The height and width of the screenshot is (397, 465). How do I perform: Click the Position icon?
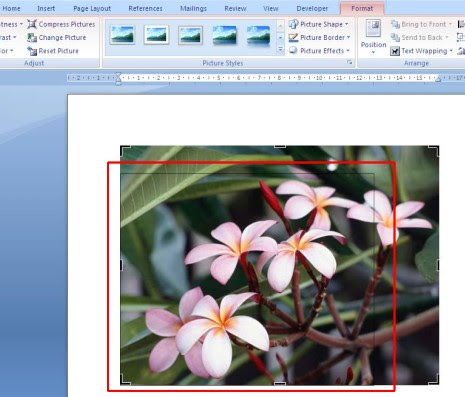(373, 28)
